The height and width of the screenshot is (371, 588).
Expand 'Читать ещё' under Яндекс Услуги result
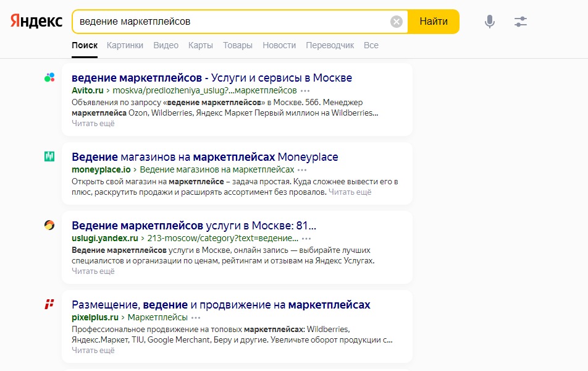(93, 271)
